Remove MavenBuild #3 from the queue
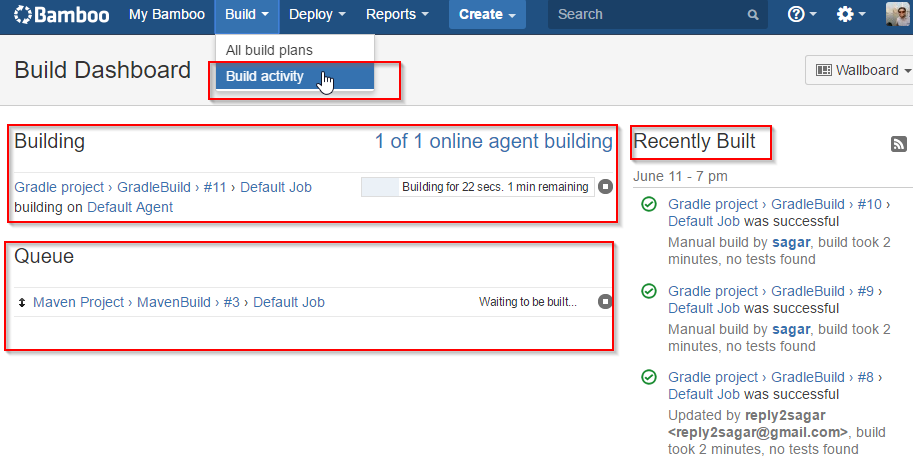This screenshot has width=913, height=461. pos(606,302)
